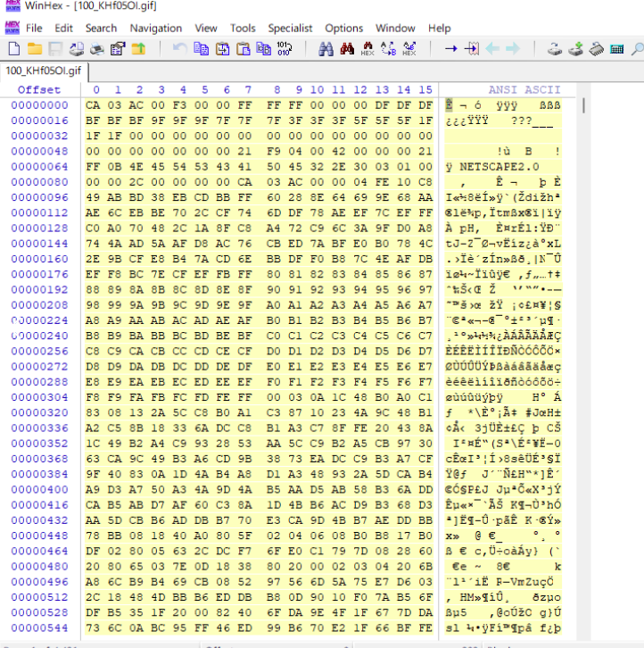Image resolution: width=644 pixels, height=648 pixels.
Task: Click the vertical scrollbar of hex view
Action: [x=583, y=357]
